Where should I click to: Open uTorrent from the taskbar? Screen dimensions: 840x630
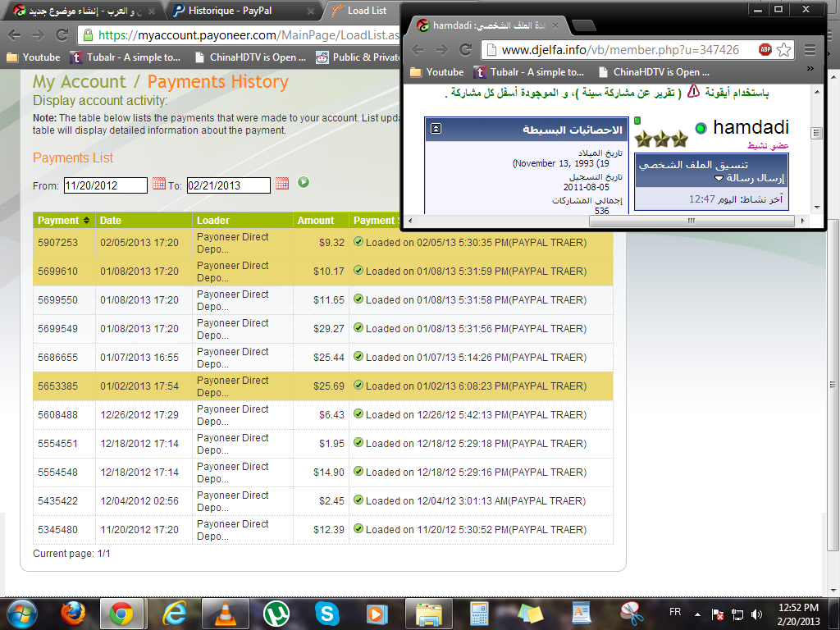tap(276, 614)
